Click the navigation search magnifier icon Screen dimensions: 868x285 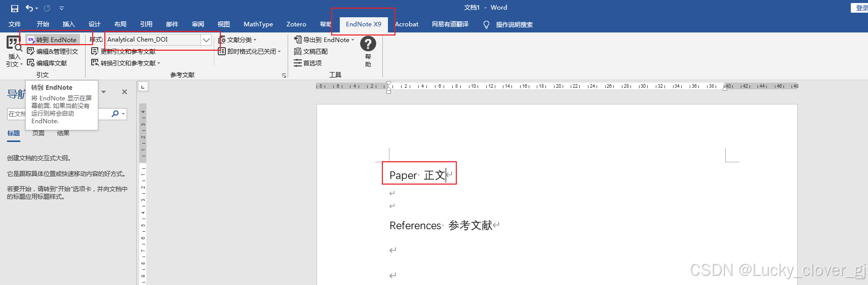[115, 114]
